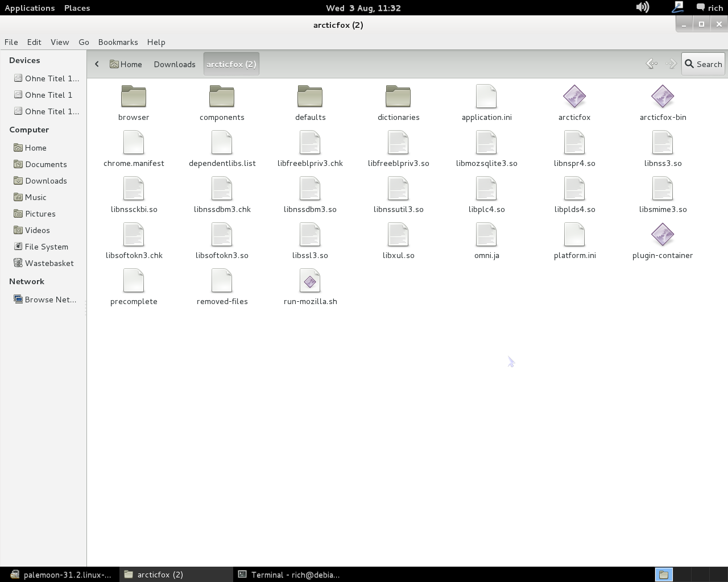Select the precomplete file icon
The height and width of the screenshot is (582, 728).
click(134, 281)
